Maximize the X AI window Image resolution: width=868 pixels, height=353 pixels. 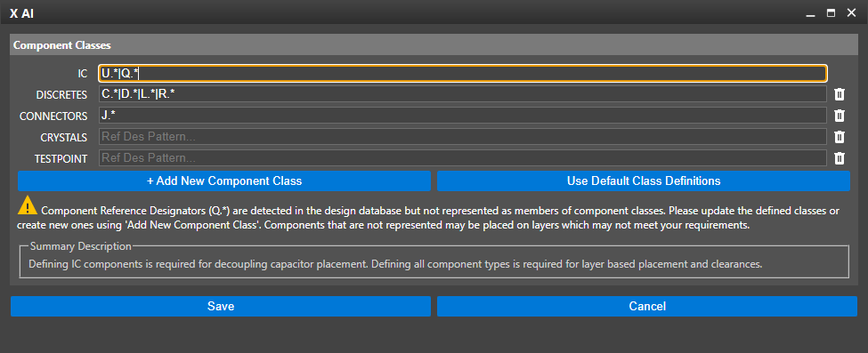[831, 13]
